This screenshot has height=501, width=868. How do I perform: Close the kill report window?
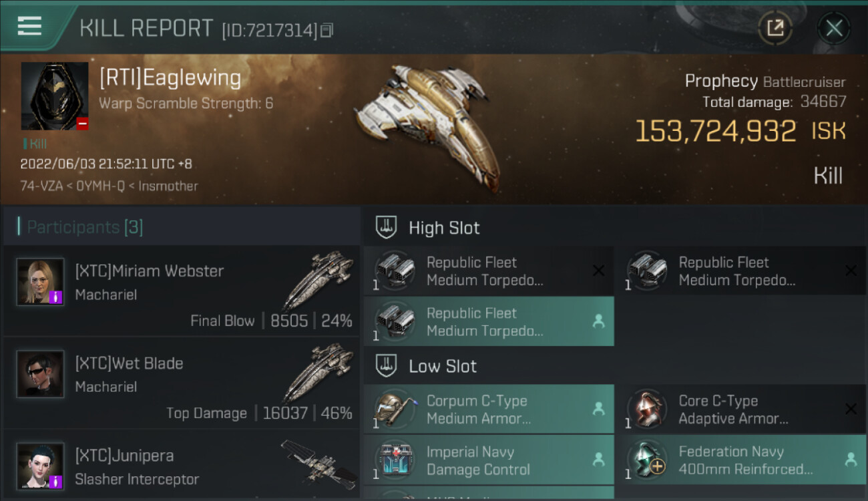click(x=834, y=28)
